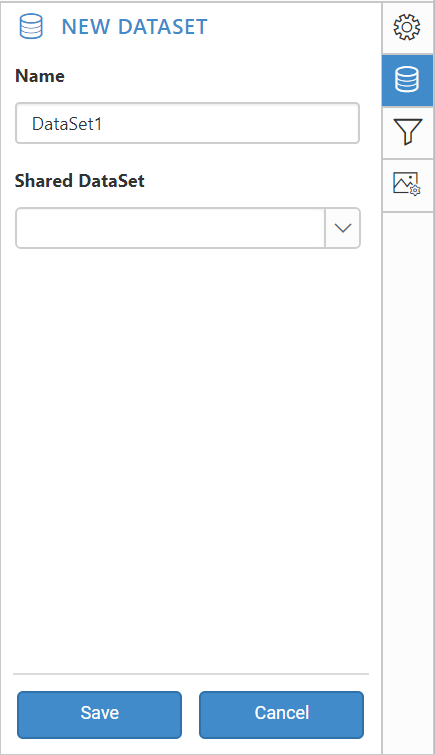This screenshot has height=755, width=435.
Task: Open the image manager sidebar icon
Action: 408,184
